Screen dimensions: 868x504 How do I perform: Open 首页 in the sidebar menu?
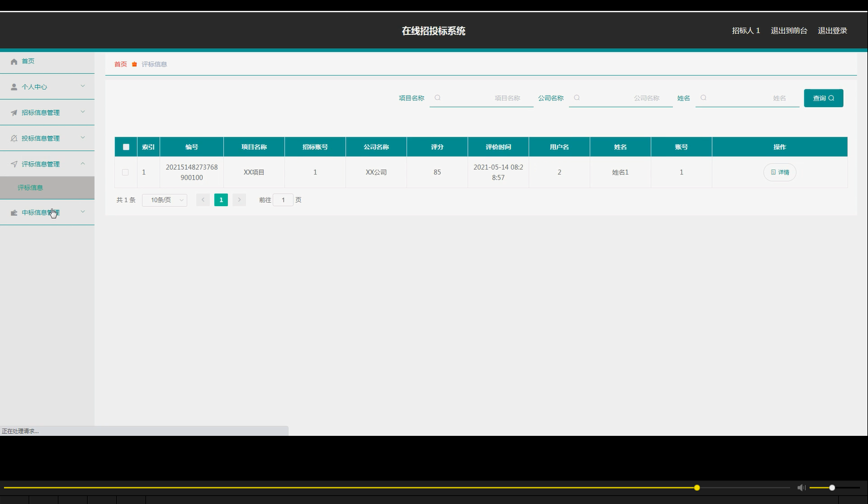point(47,61)
